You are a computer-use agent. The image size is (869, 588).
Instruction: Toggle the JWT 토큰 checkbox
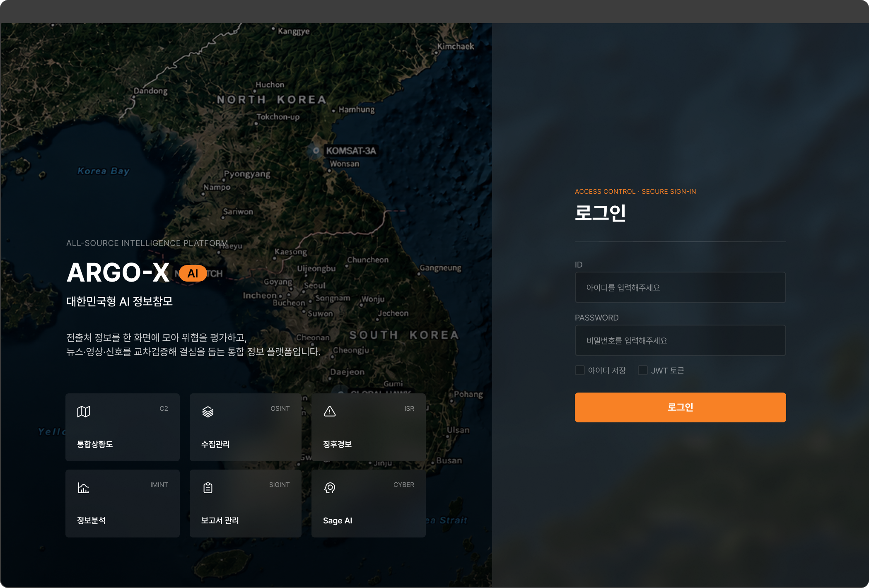click(x=643, y=370)
